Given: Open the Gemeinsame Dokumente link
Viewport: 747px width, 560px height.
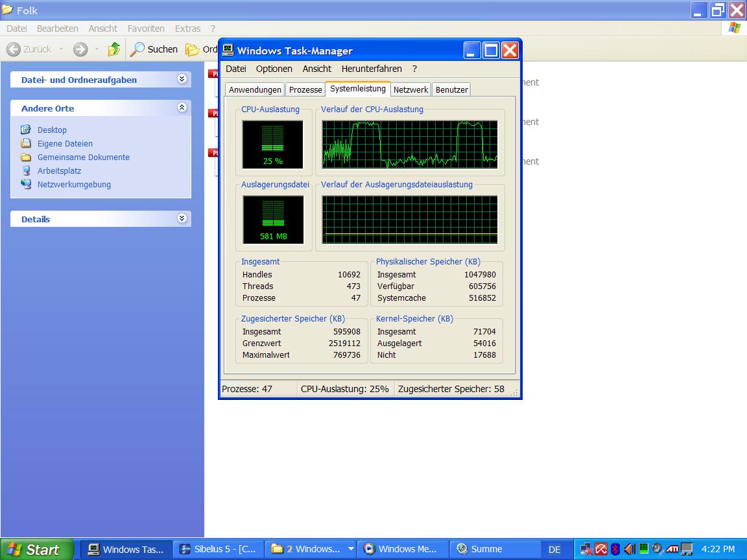Looking at the screenshot, I should click(84, 157).
